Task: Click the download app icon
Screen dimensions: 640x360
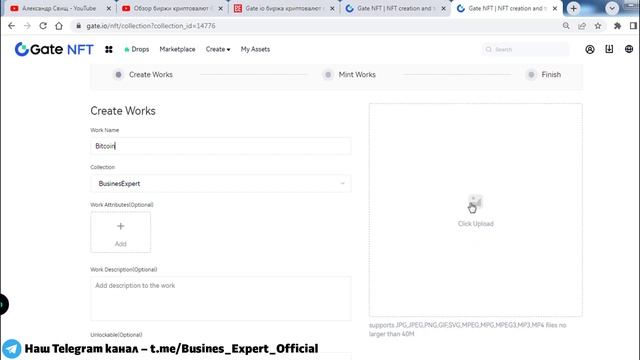Action: pyautogui.click(x=609, y=49)
